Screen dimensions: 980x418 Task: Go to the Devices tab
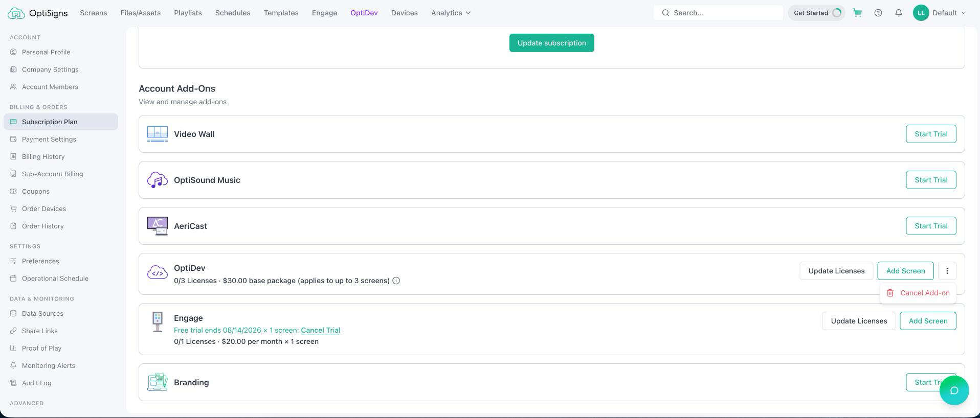[405, 13]
